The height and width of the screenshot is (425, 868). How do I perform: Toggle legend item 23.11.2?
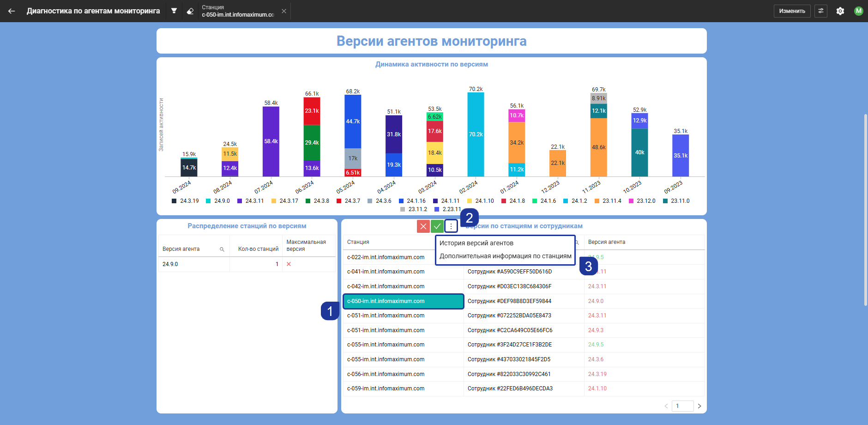pos(414,209)
